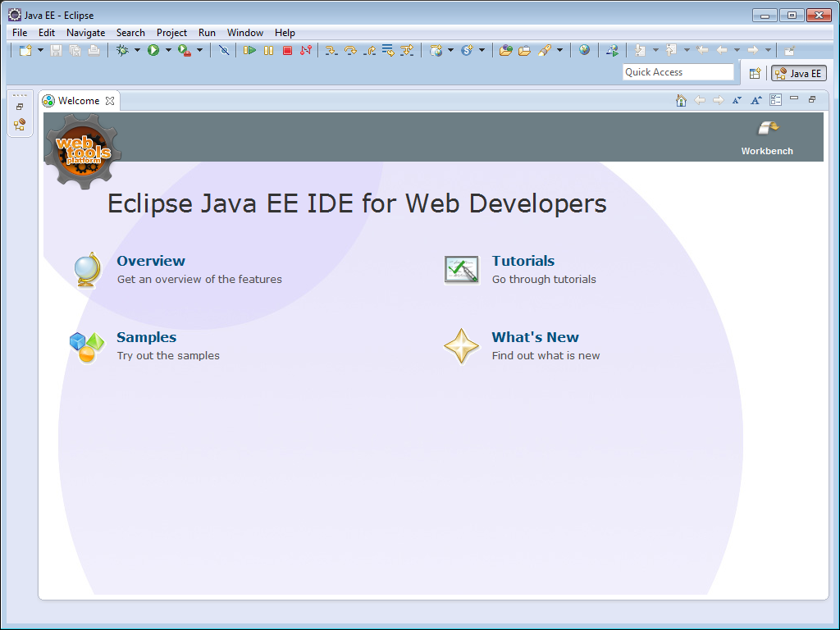The height and width of the screenshot is (630, 840).
Task: Expand the Debug dropdown arrow
Action: coord(137,50)
